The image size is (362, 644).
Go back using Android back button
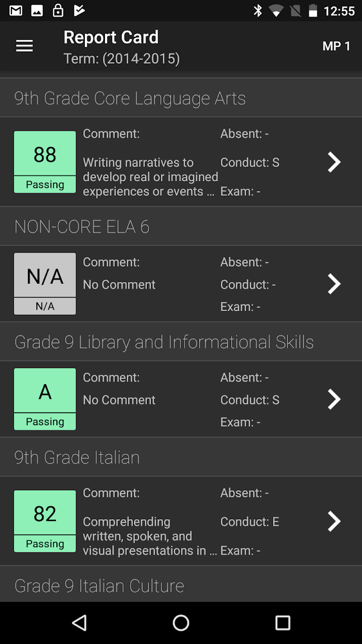(x=79, y=623)
